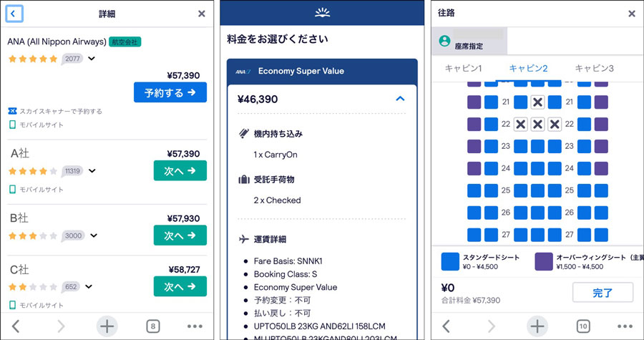Image resolution: width=644 pixels, height=340 pixels.
Task: Expand B社 rating chevron beside 3000
Action: [x=94, y=235]
